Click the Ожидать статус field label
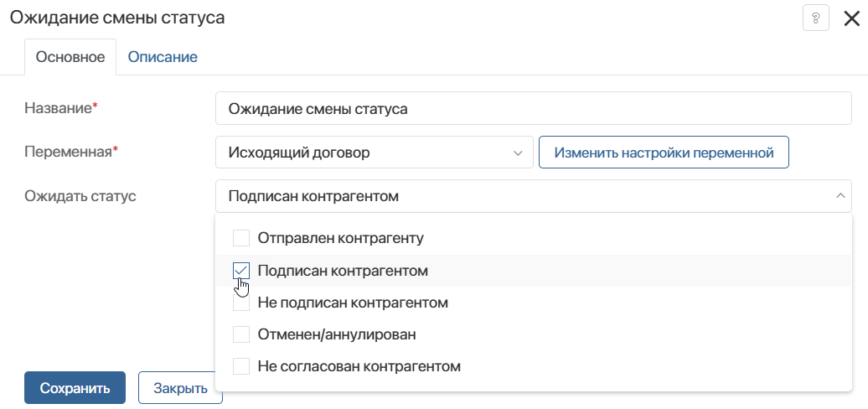This screenshot has width=868, height=409. [x=80, y=196]
